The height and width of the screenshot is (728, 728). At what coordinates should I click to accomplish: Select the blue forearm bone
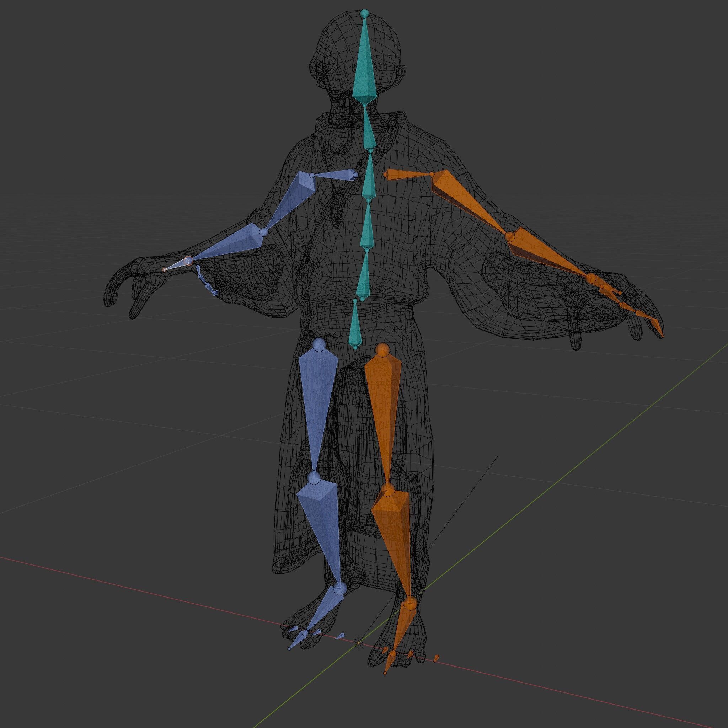(x=231, y=243)
